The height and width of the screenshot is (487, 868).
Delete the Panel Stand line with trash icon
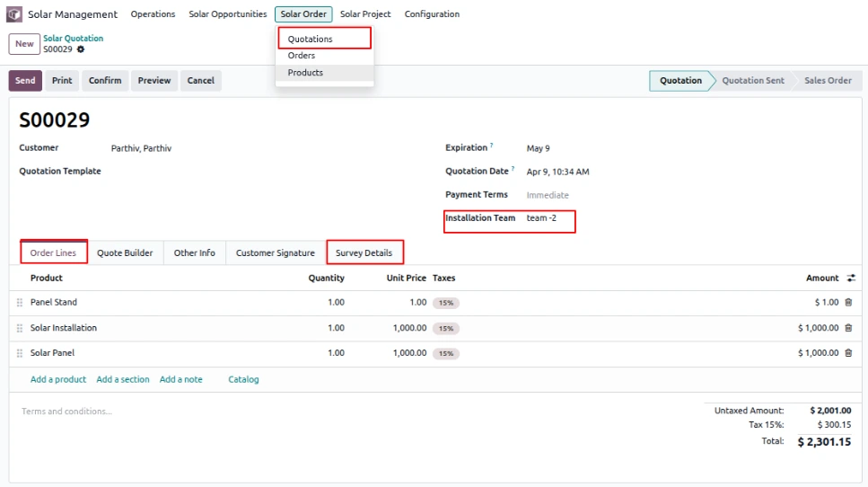(x=848, y=302)
